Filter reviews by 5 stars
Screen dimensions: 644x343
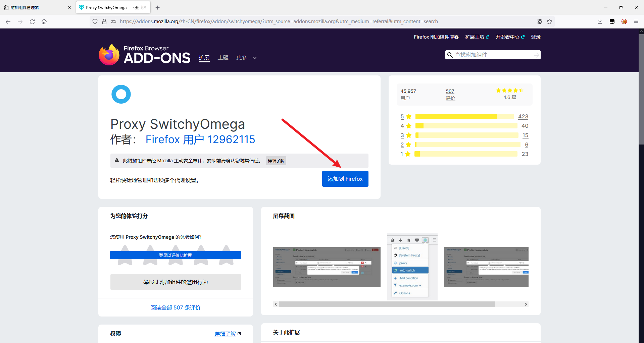pos(406,116)
